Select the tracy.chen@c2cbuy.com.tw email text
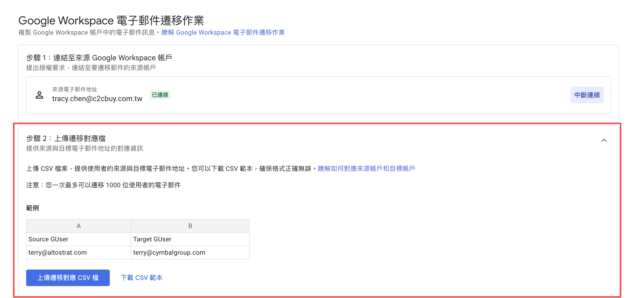644x298 pixels. [97, 99]
